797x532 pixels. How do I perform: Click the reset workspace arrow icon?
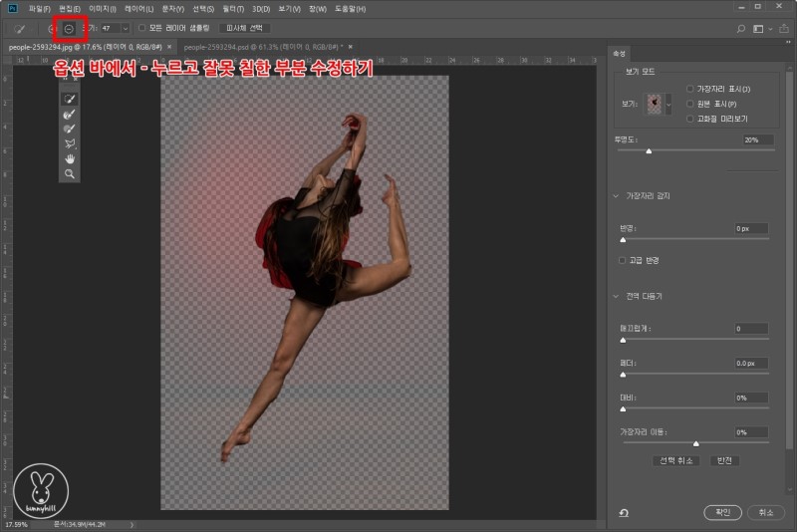click(x=623, y=512)
